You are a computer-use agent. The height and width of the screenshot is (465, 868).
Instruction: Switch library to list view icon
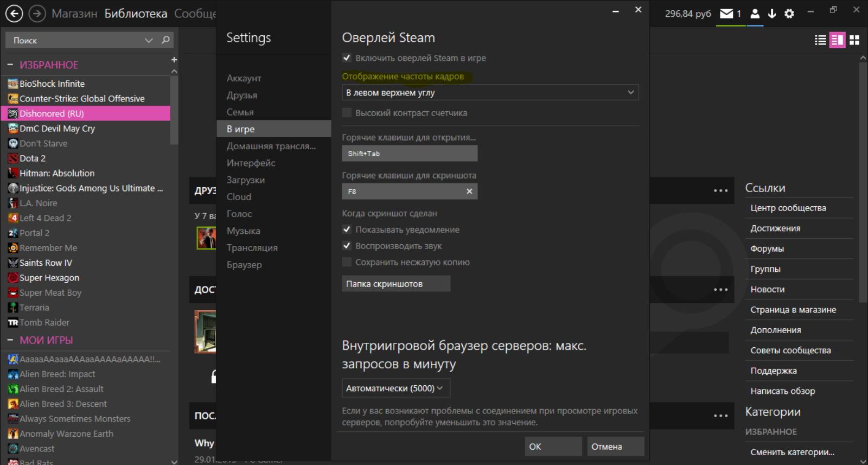tap(820, 40)
